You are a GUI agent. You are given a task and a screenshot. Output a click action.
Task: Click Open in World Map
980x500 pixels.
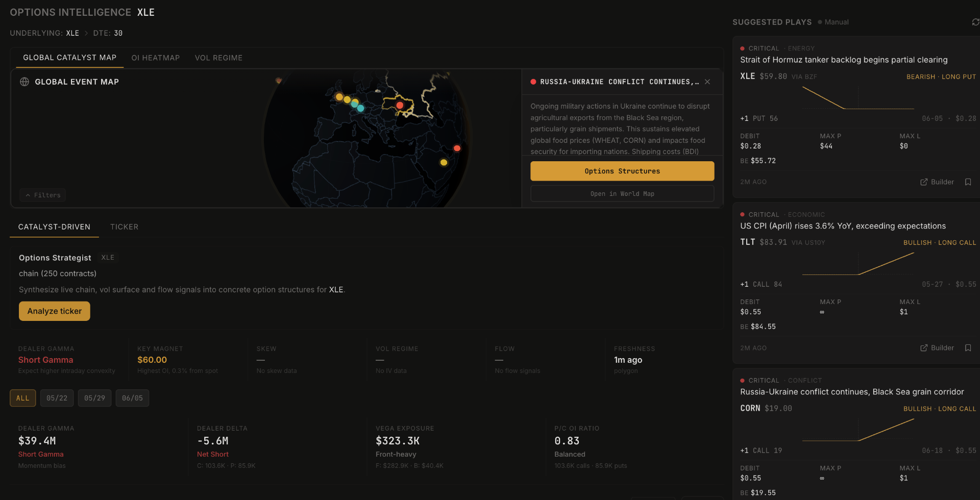[622, 194]
